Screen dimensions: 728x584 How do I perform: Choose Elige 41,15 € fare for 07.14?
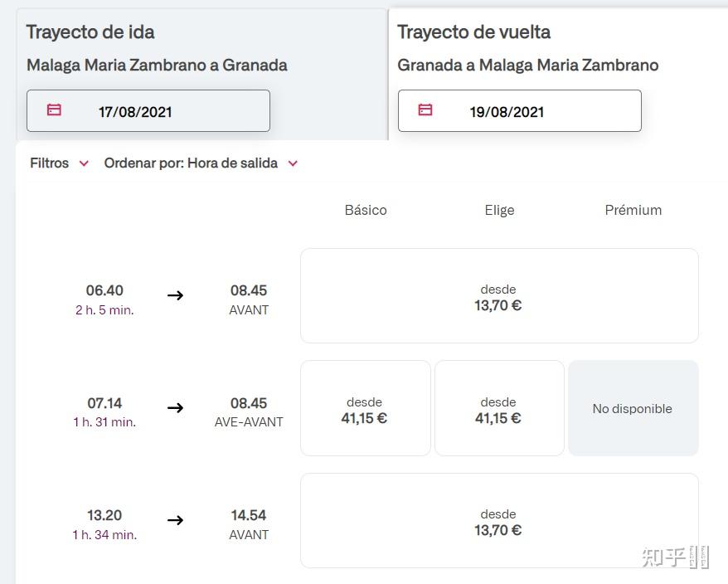498,409
